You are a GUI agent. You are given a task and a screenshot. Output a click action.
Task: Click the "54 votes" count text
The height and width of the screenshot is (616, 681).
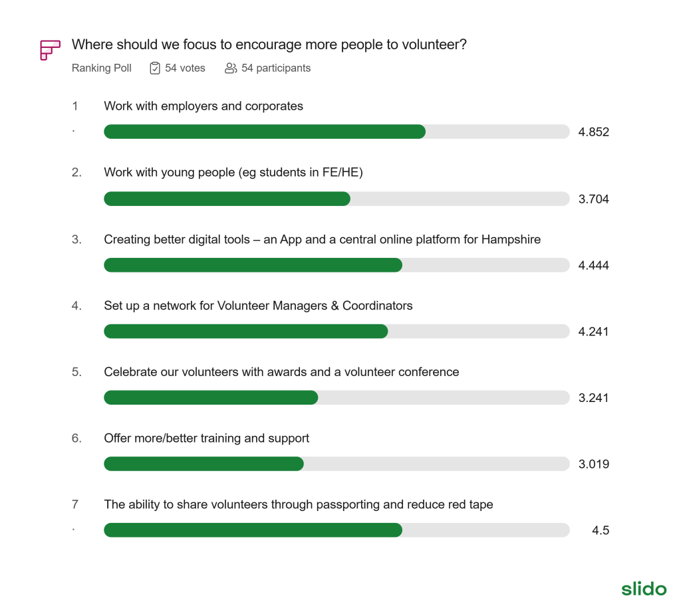point(185,68)
